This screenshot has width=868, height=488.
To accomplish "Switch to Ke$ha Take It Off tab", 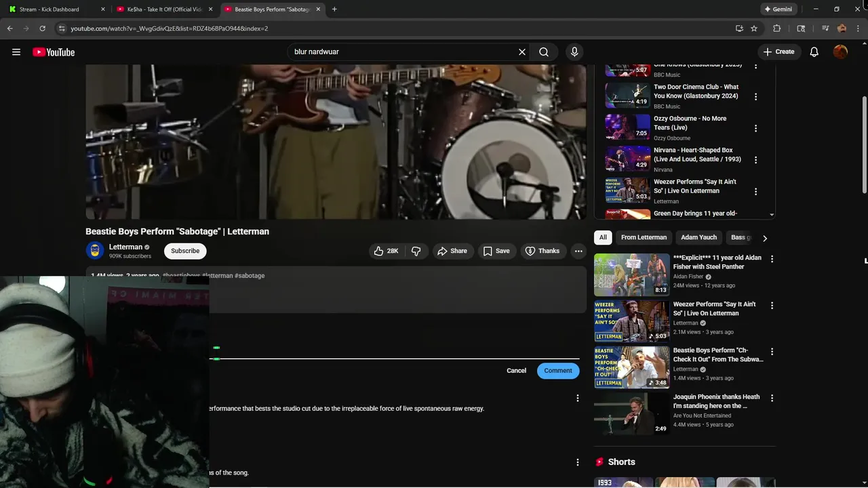I will point(164,9).
